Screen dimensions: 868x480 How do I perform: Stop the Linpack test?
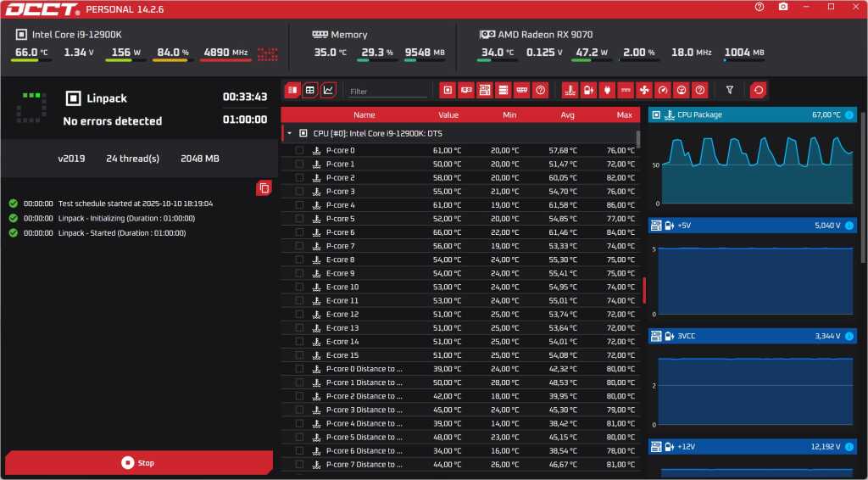point(138,463)
